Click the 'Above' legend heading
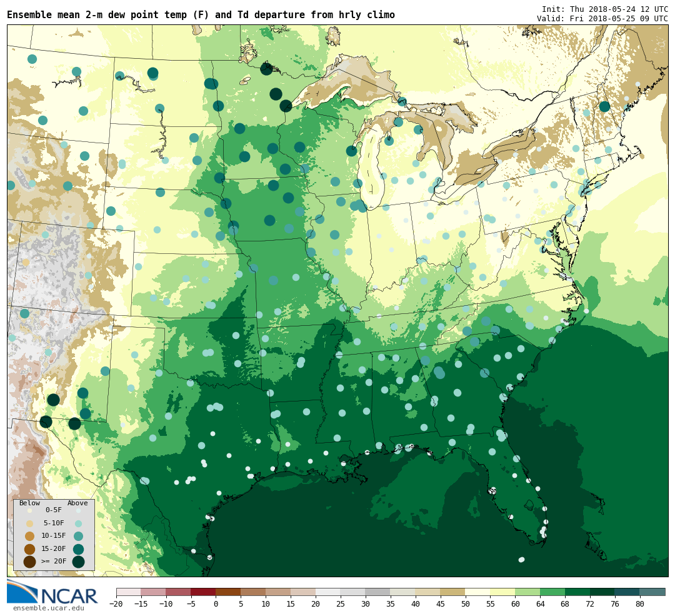This screenshot has width=675, height=616. [x=77, y=503]
